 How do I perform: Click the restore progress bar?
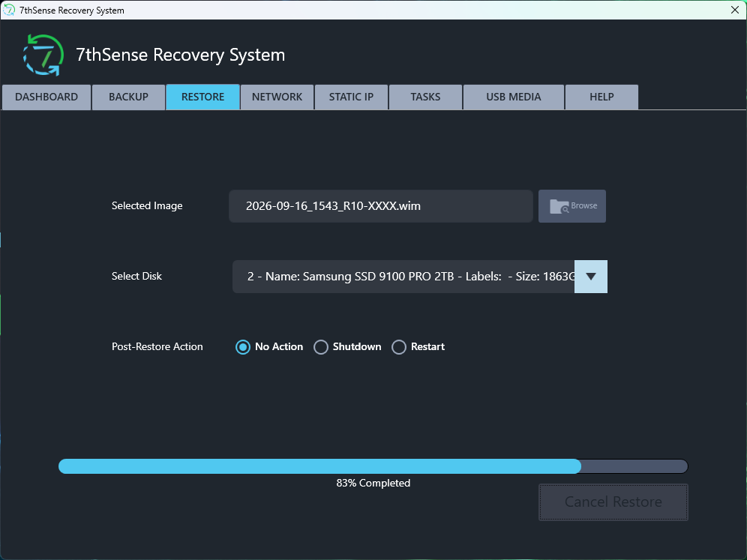(x=373, y=466)
